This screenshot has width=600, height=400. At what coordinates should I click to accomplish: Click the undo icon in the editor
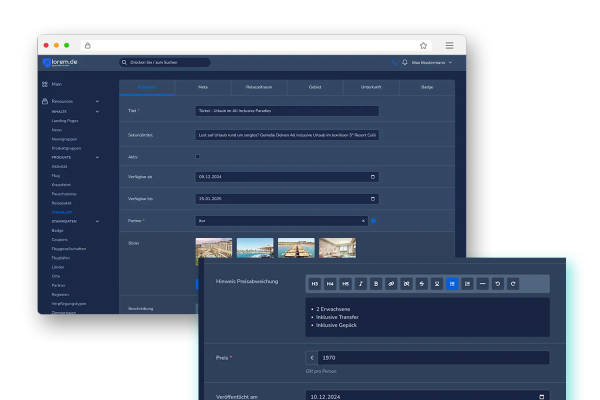(x=499, y=284)
